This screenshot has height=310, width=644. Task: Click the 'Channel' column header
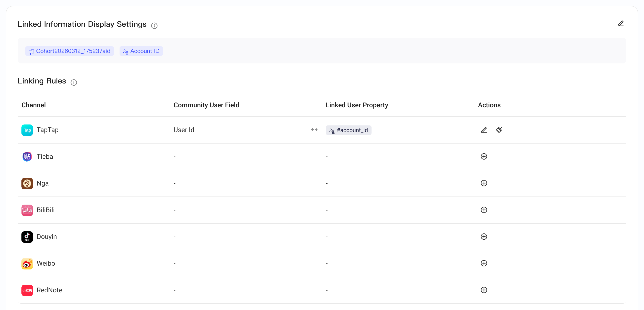(x=34, y=105)
